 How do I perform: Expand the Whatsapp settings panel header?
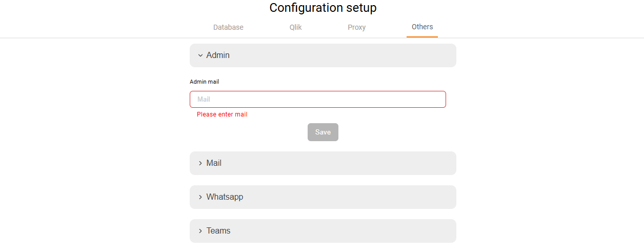pyautogui.click(x=225, y=197)
